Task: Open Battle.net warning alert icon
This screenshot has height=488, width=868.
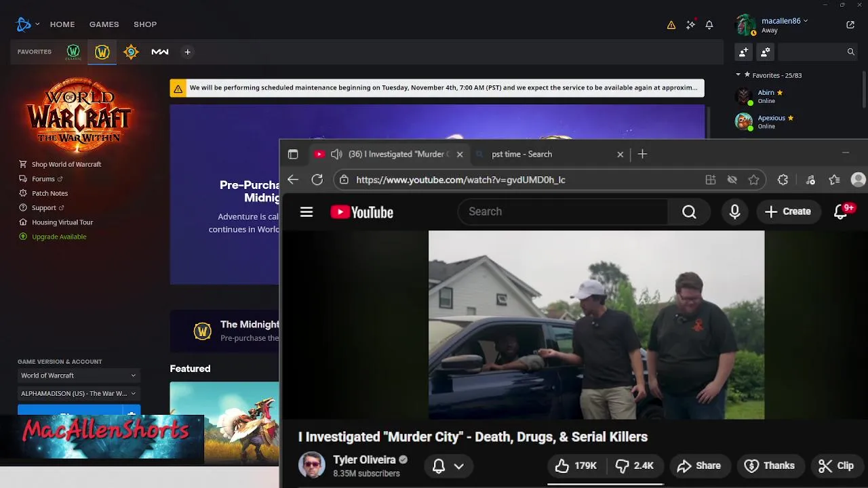Action: tap(671, 25)
